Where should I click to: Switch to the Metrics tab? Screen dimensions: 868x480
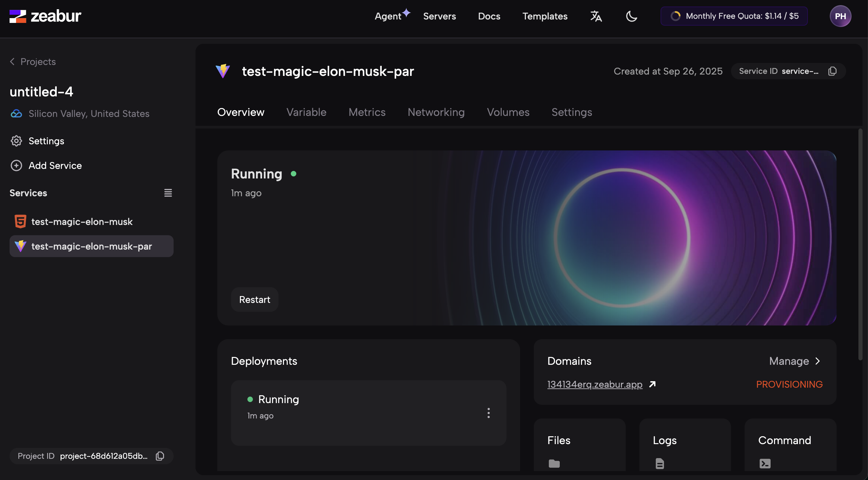click(367, 112)
